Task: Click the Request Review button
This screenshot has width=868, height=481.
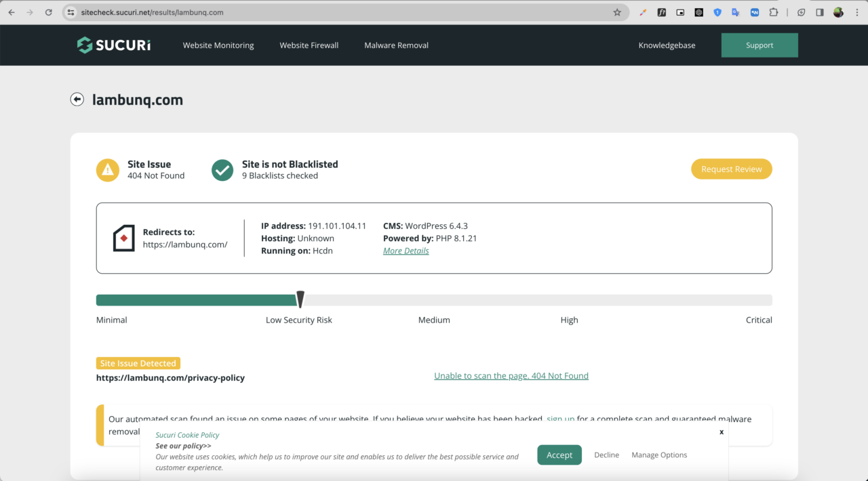Action: 731,169
